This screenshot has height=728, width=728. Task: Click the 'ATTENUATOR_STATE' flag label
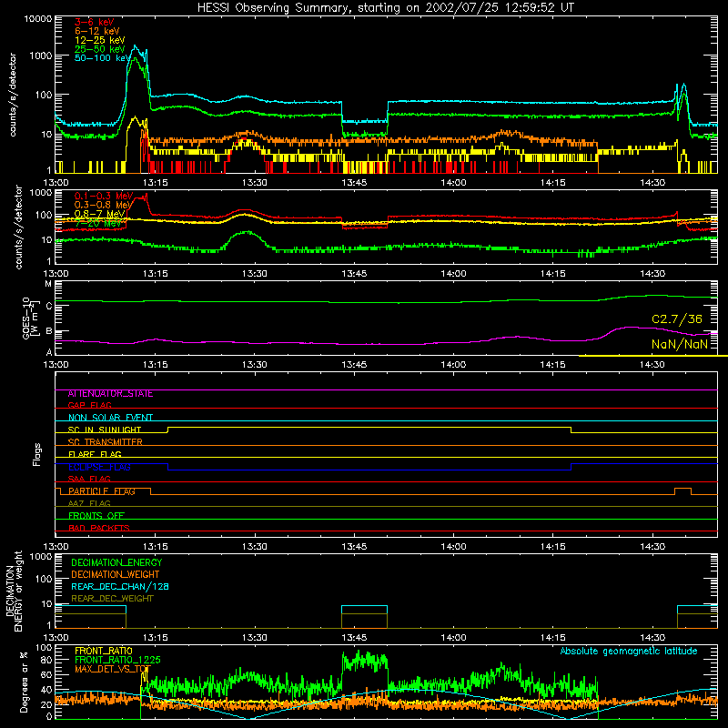pyautogui.click(x=110, y=394)
